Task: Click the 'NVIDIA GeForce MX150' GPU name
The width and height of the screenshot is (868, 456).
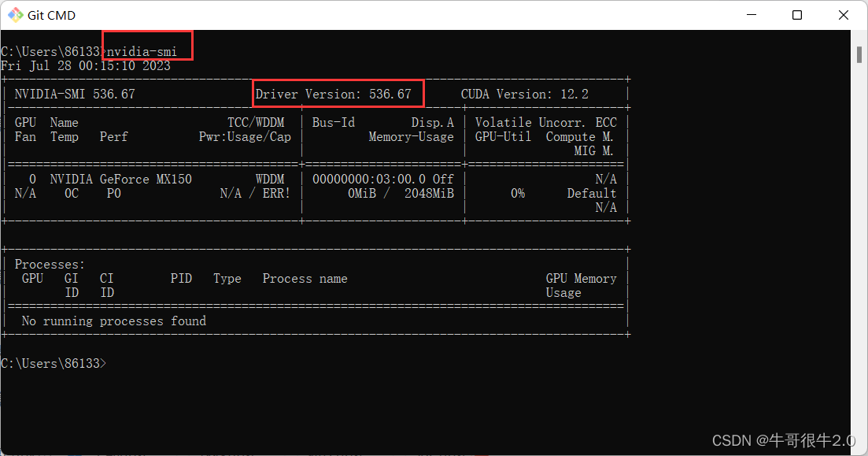Action: tap(120, 180)
